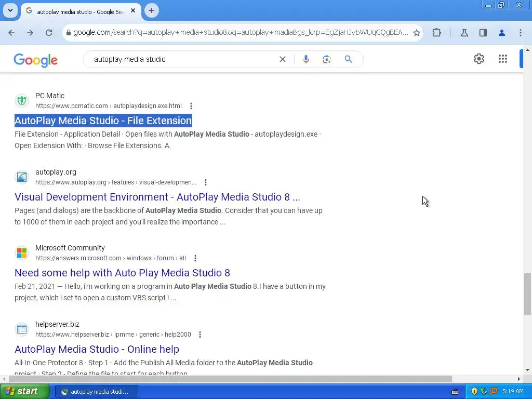532x399 pixels.
Task: Open more options for autoplay.org result
Action: pyautogui.click(x=206, y=182)
